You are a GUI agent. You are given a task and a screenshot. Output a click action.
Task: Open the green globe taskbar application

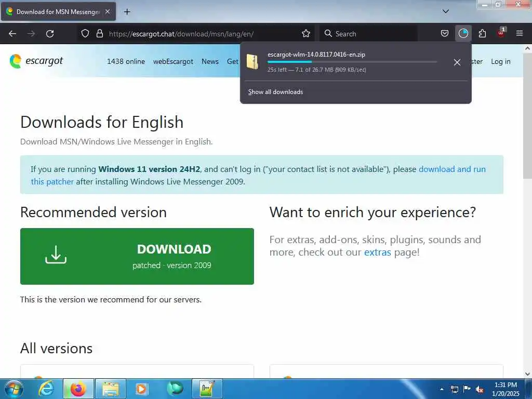pyautogui.click(x=175, y=389)
